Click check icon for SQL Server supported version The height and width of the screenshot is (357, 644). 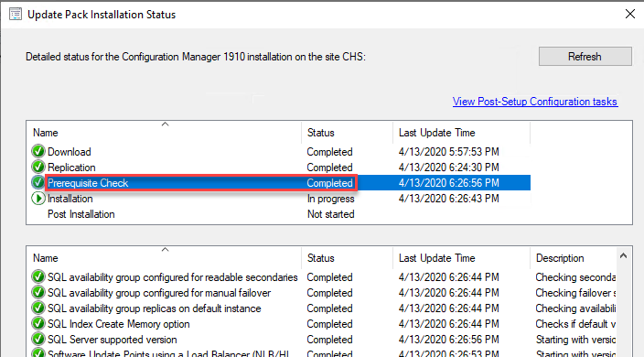point(38,340)
